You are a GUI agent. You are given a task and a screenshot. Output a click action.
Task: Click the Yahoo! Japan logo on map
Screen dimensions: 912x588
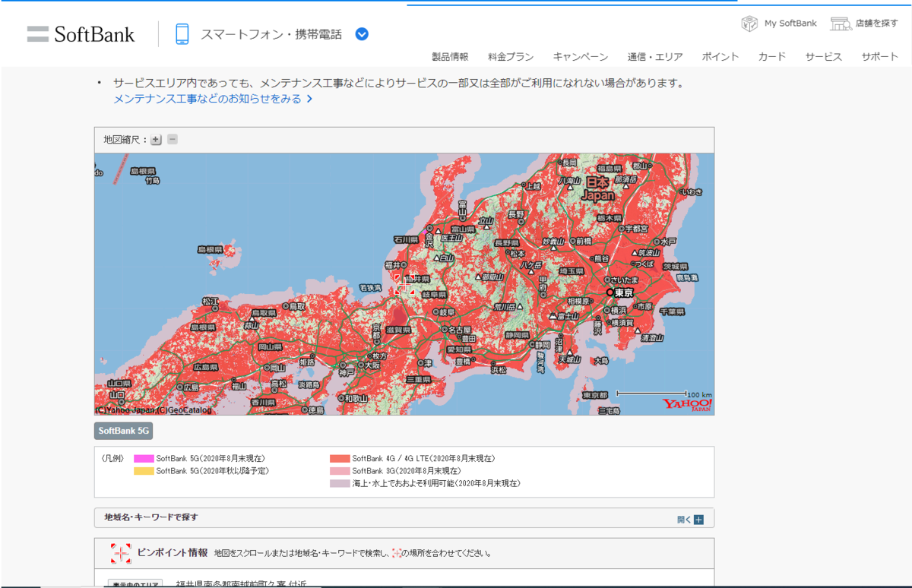pos(687,406)
